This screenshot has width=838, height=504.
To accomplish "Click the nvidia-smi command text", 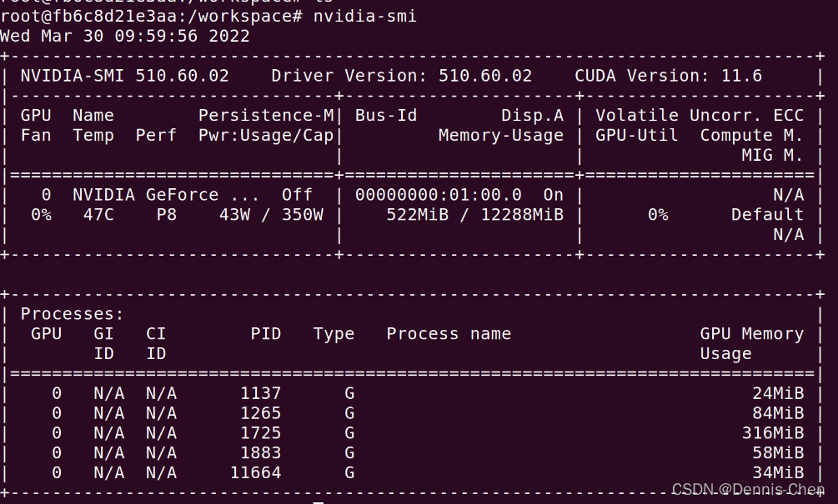I will tap(364, 16).
